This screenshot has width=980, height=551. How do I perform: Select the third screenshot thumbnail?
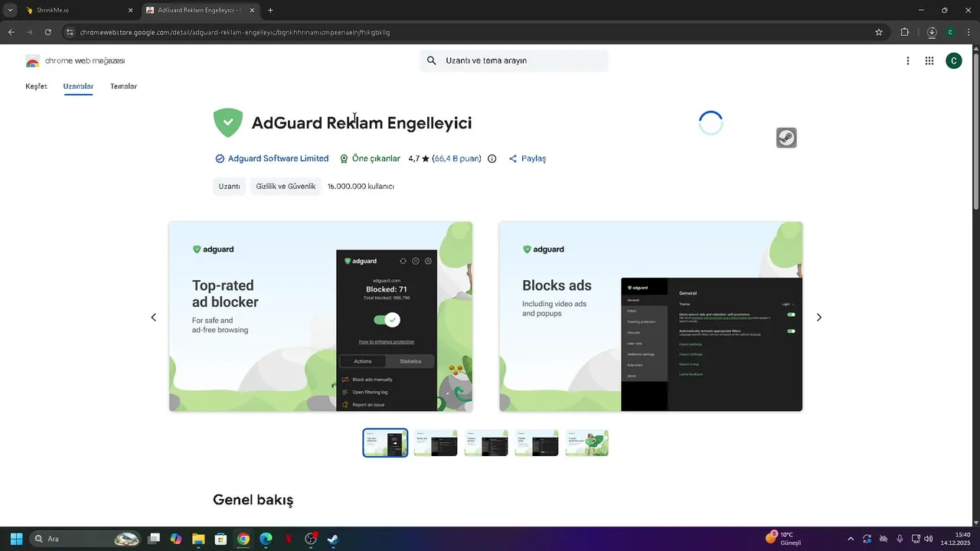tap(486, 443)
